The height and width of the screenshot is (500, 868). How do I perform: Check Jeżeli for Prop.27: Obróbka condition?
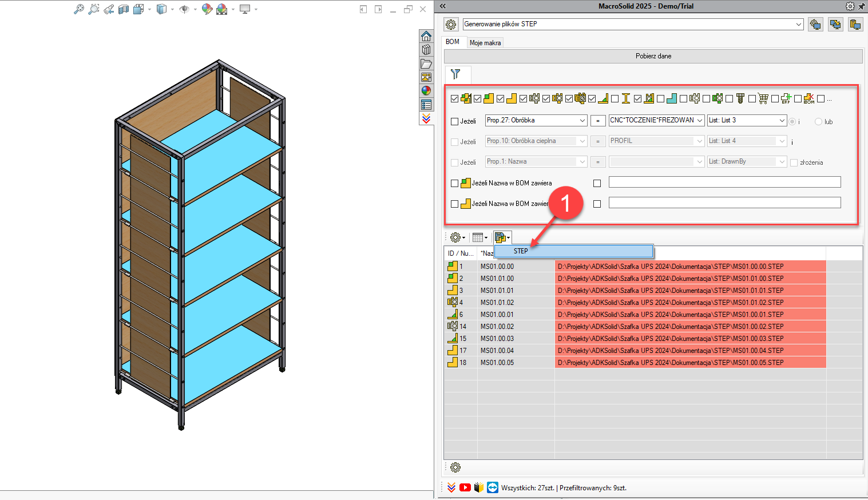pyautogui.click(x=454, y=121)
